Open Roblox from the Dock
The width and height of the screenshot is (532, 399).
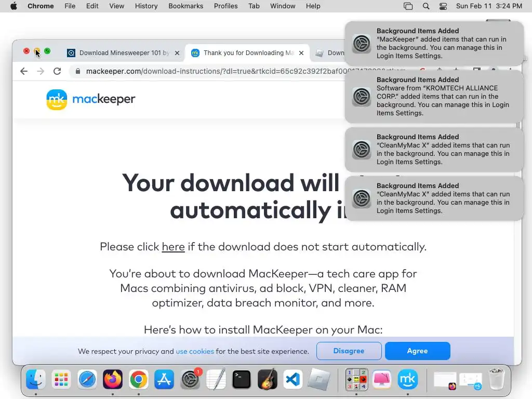(318, 379)
